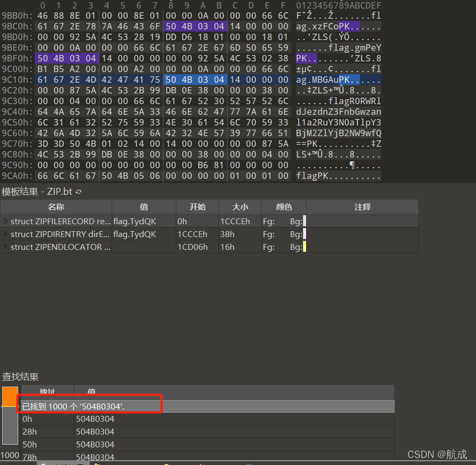Click size 38h of ZIPDIRENTRY row
This screenshot has height=465, width=476.
click(x=228, y=234)
